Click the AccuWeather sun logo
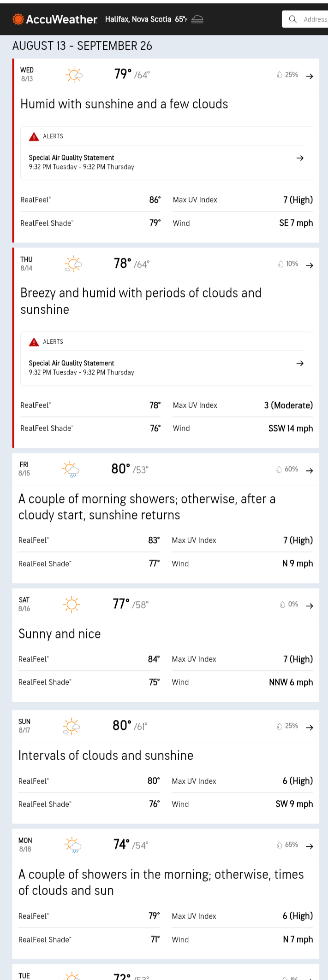 click(18, 19)
